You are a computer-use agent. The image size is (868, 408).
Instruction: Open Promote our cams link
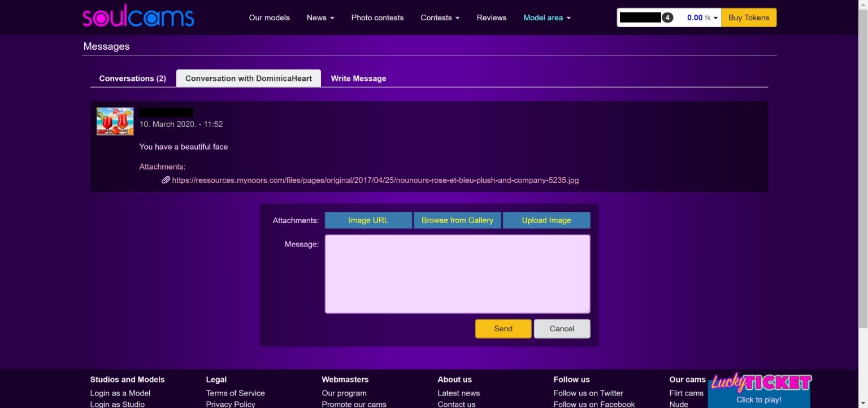(354, 404)
